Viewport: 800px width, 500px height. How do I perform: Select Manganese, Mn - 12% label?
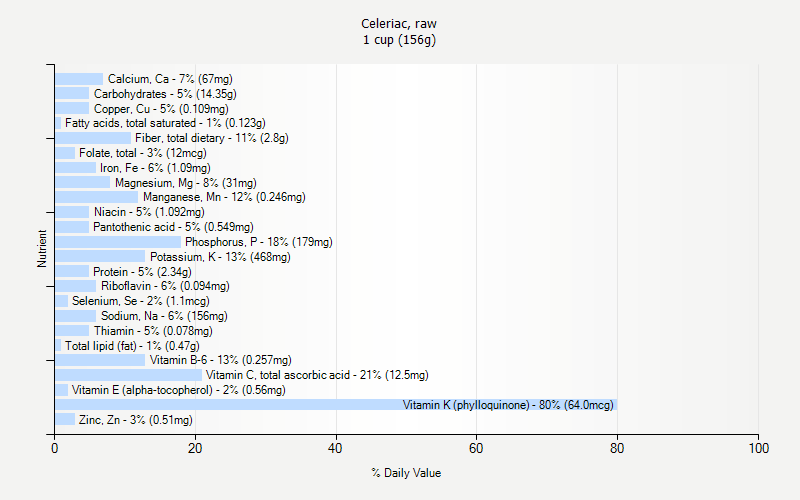tap(224, 197)
